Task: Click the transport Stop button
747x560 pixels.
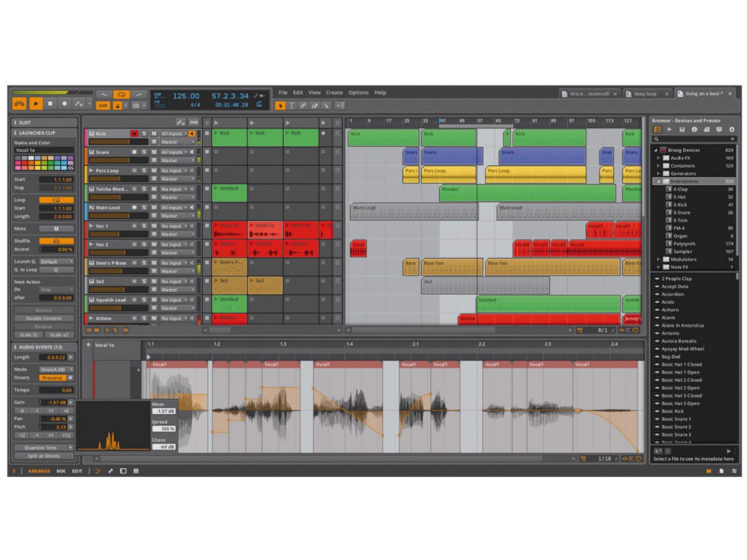Action: 50,104
